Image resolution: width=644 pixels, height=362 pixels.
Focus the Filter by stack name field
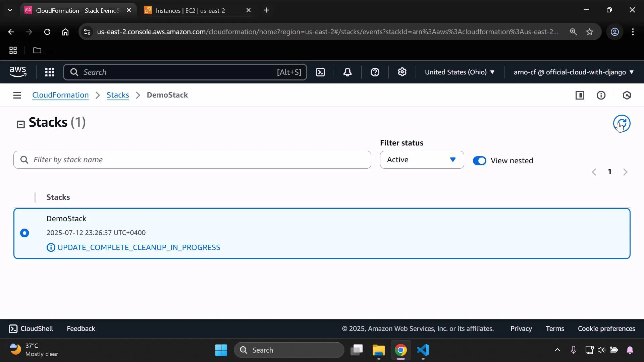click(x=192, y=160)
